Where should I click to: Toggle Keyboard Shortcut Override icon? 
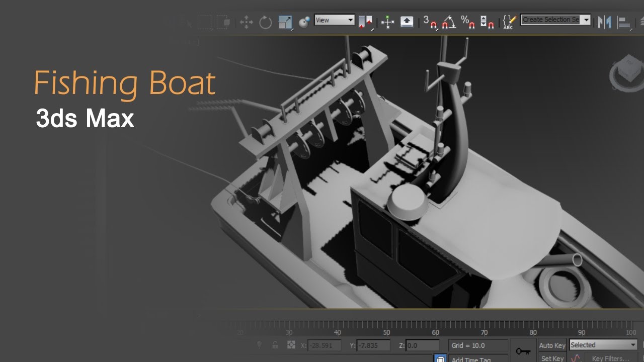pos(407,22)
